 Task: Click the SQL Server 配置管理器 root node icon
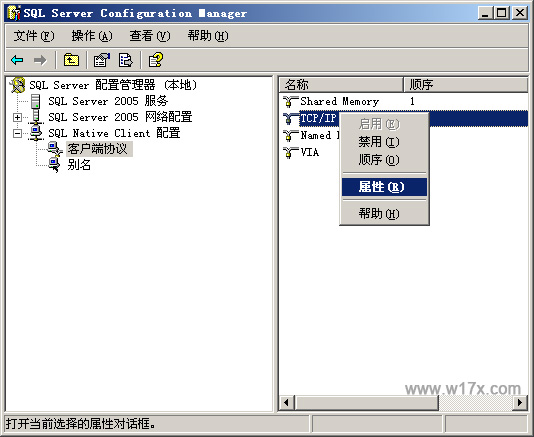pyautogui.click(x=17, y=85)
